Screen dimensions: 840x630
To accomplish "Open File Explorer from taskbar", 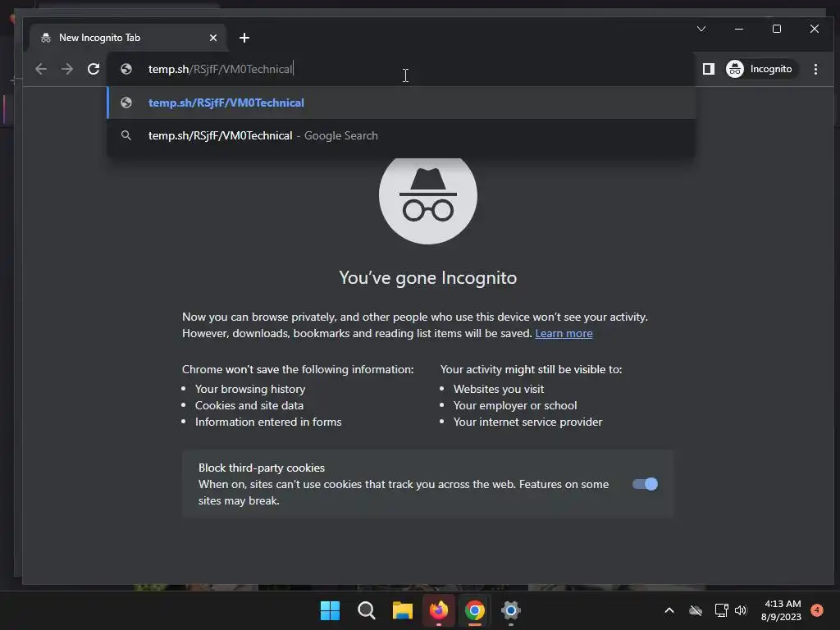I will point(402,610).
